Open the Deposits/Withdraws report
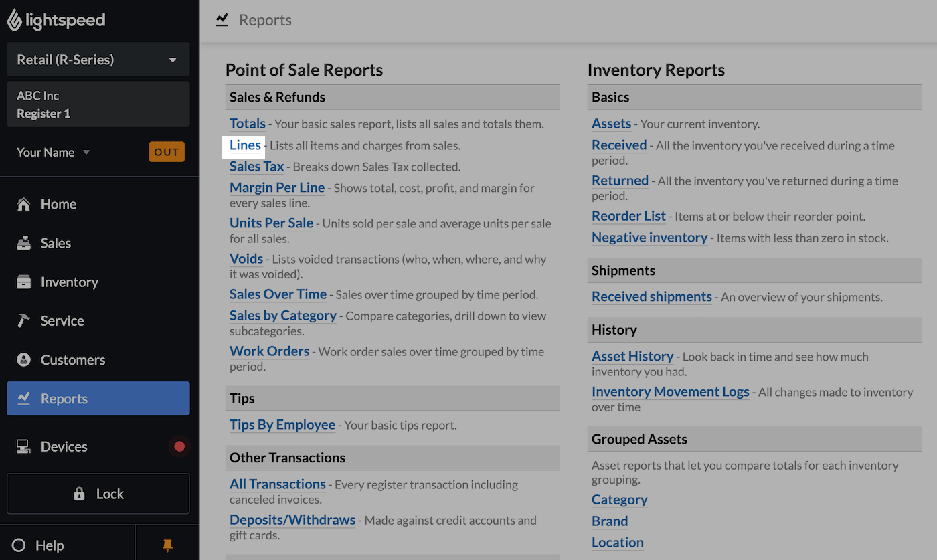This screenshot has height=560, width=937. 292,520
